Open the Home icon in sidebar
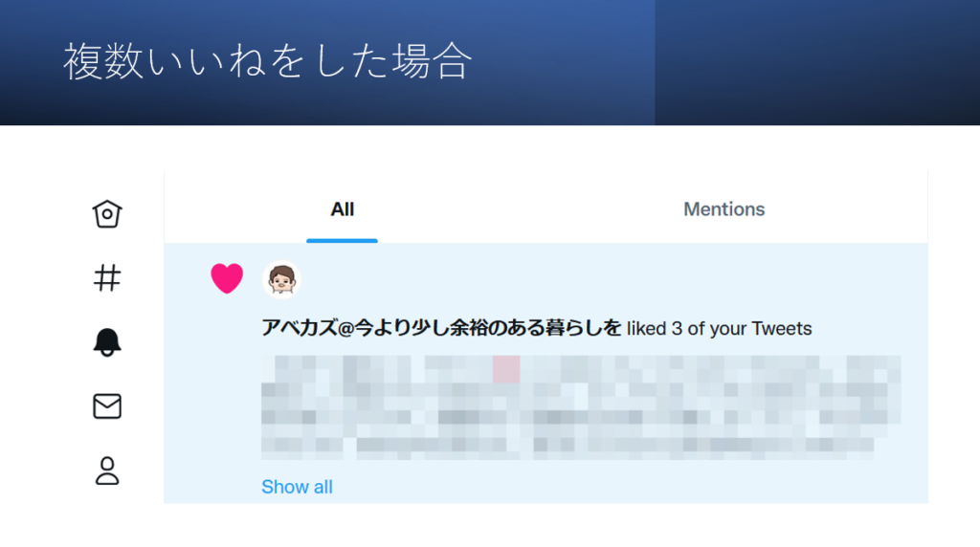980x547 pixels. tap(107, 214)
